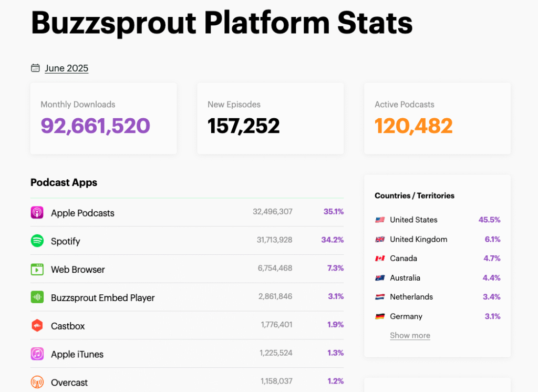Screen dimensions: 538x392
Task: Click the Australia flag icon
Action: [x=380, y=277]
